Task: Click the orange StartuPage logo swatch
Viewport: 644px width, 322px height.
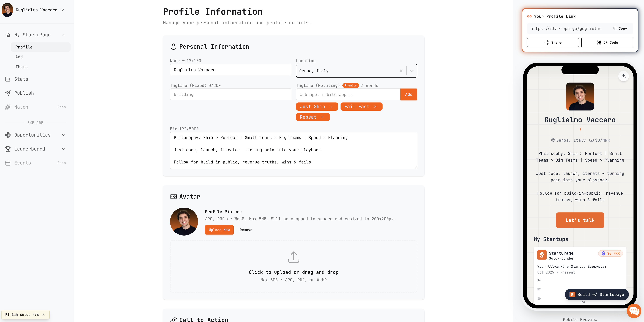Action: click(x=542, y=255)
